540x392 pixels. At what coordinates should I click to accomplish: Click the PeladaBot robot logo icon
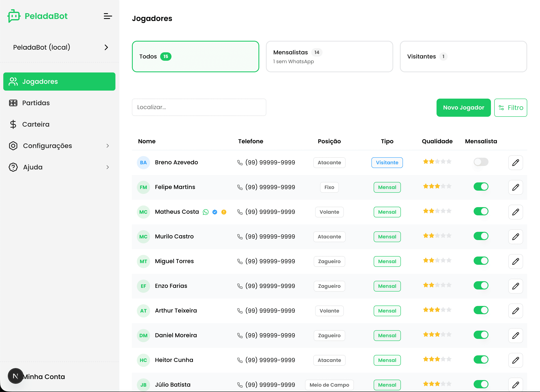click(14, 16)
